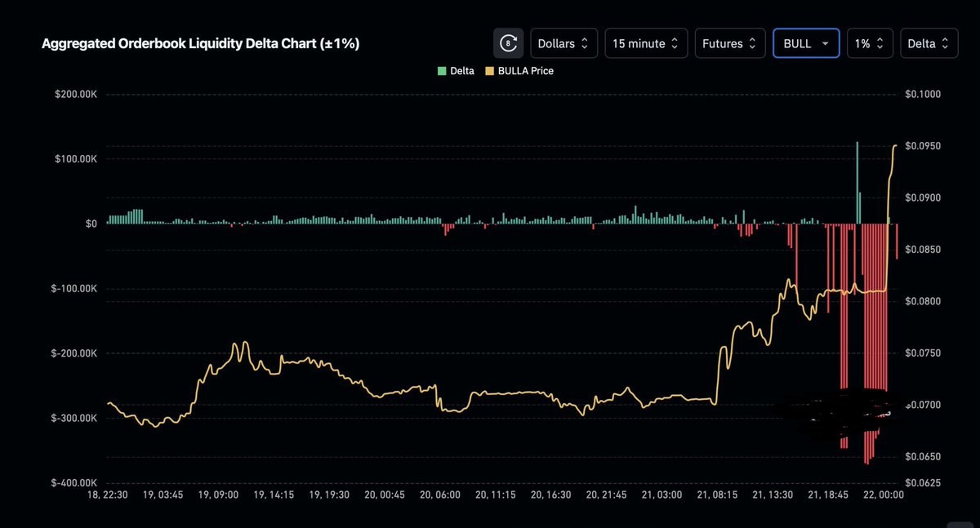Click the $0.0950 price axis label

pos(924,146)
